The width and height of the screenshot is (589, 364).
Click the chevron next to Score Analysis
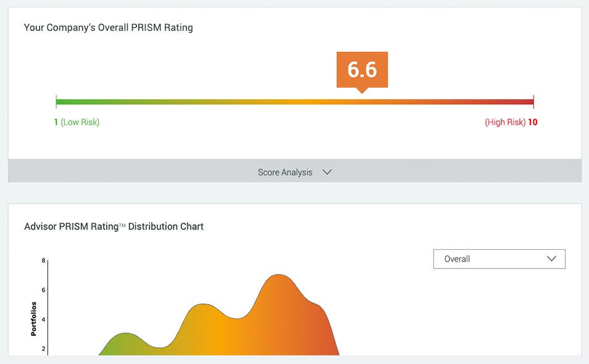pyautogui.click(x=327, y=172)
